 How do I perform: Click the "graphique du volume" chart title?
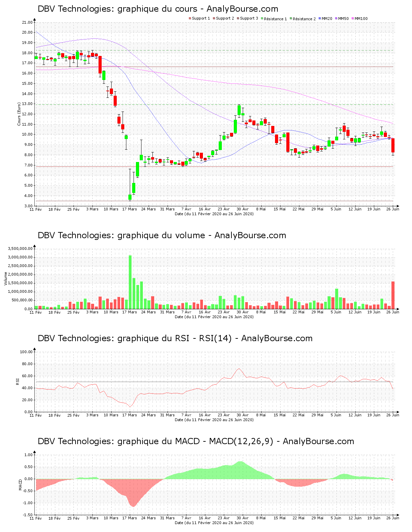(162, 235)
